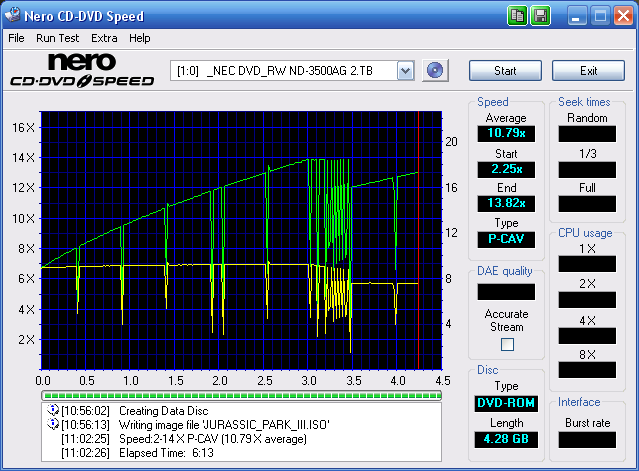Click the DVD-ROM disc type value
639x471 pixels.
[506, 403]
